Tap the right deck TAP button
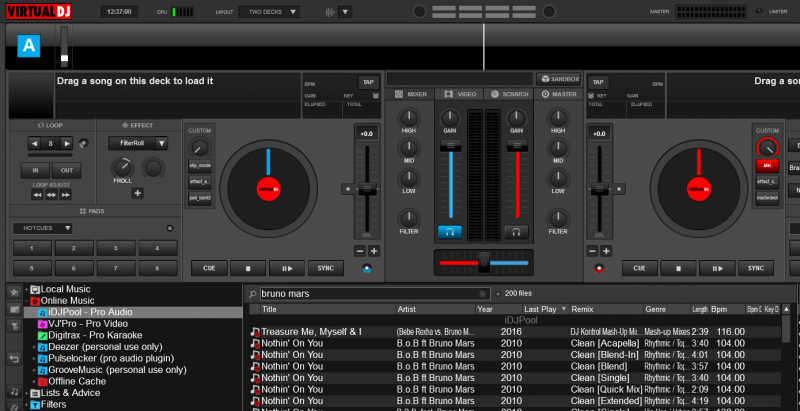The height and width of the screenshot is (411, 800). click(598, 82)
